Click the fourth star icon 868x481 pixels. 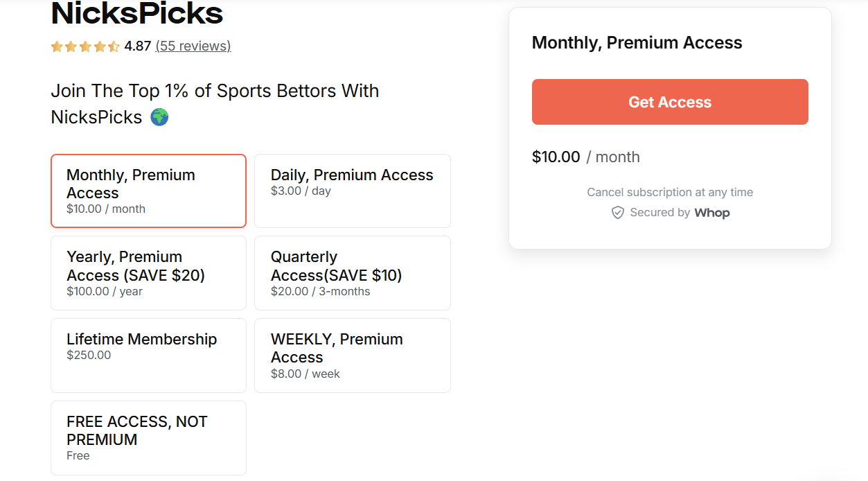pos(100,46)
